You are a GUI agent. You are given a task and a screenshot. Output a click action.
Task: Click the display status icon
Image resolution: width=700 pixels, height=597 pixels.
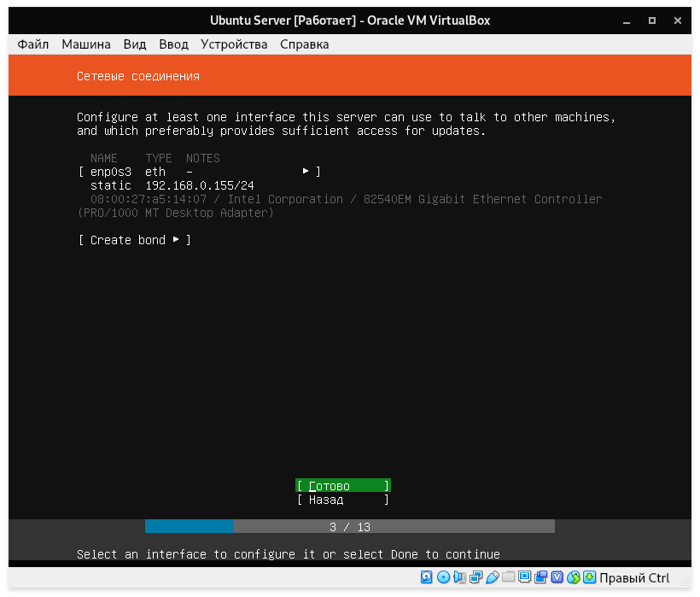pos(524,577)
